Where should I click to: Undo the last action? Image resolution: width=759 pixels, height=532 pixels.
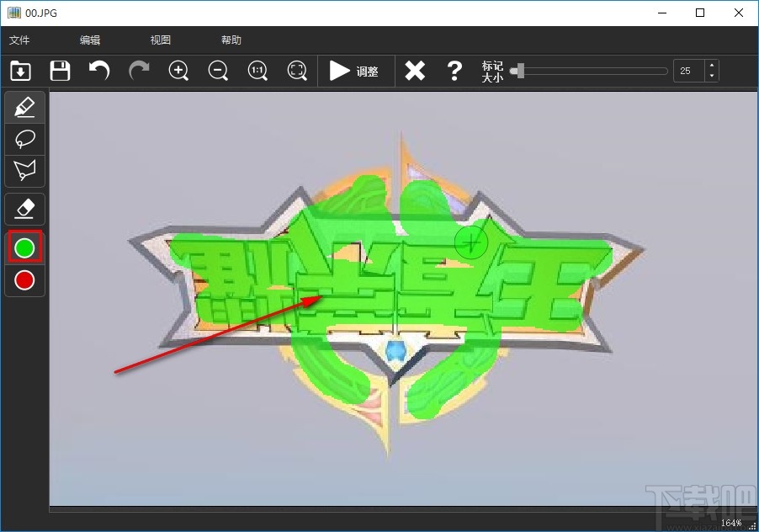pos(99,71)
